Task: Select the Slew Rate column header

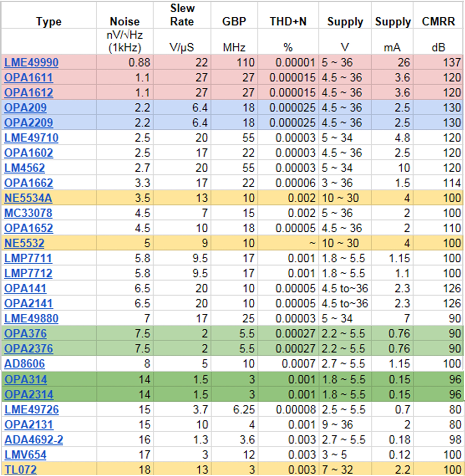Action: pos(182,15)
